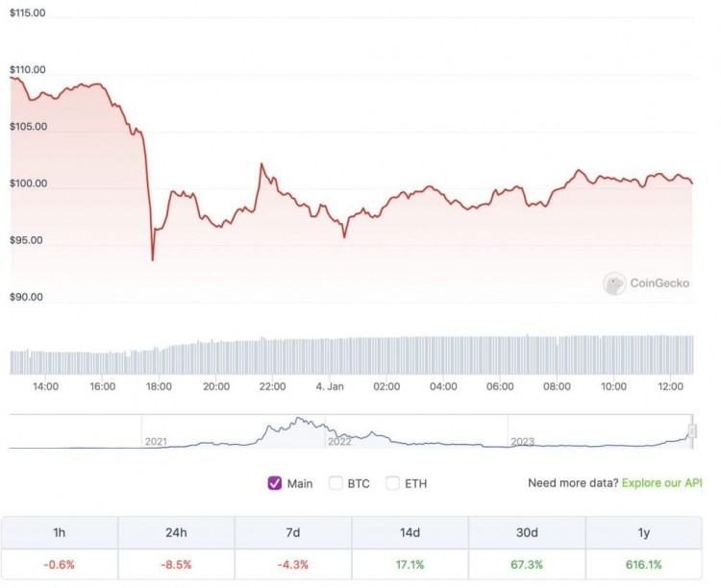Screen dimensions: 721x588
Task: Open the Explore our API link
Action: (x=661, y=483)
